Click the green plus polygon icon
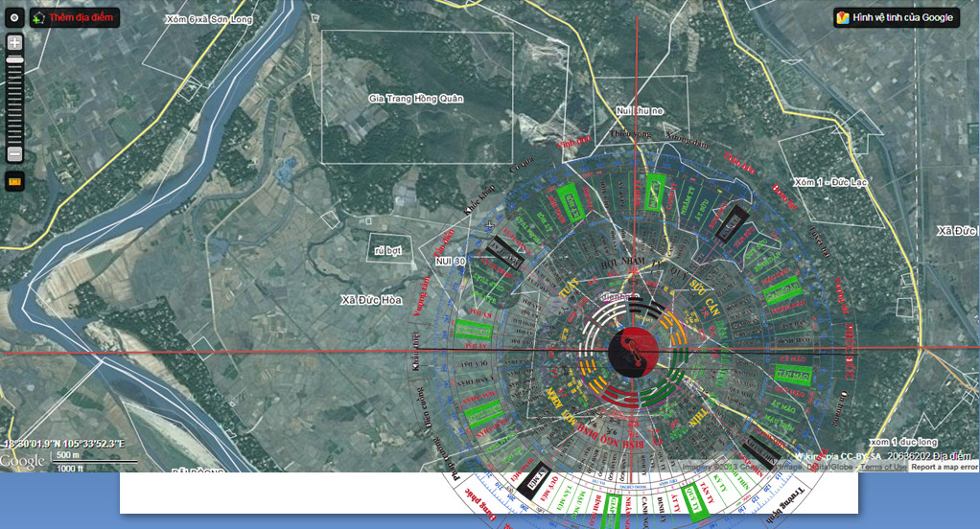The height and width of the screenshot is (529, 980). 39,18
